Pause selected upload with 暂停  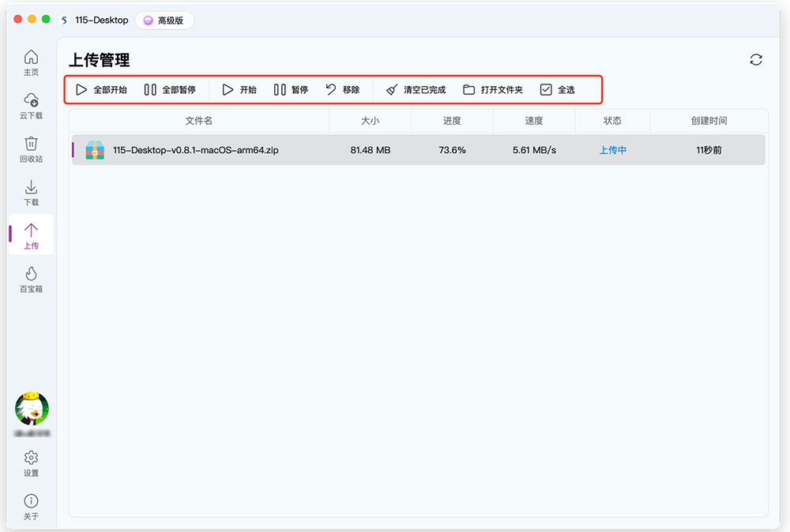pyautogui.click(x=291, y=90)
